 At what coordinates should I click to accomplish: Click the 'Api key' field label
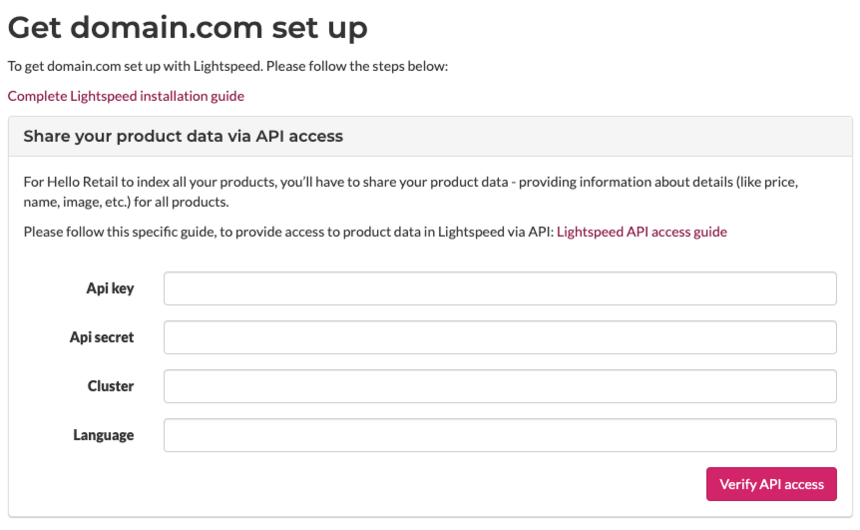click(x=110, y=288)
